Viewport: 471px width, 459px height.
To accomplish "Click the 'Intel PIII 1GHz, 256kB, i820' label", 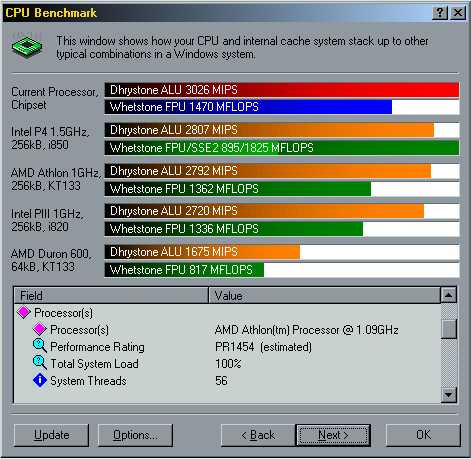I will [47, 220].
